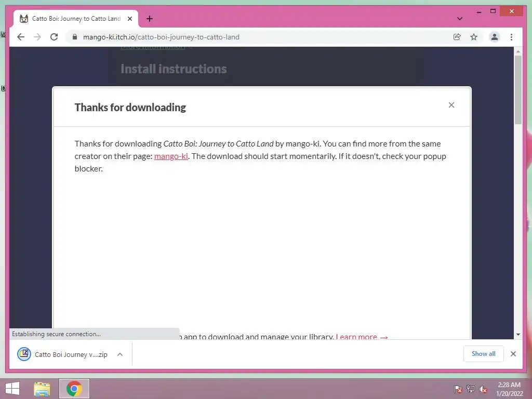Open the Chrome profile menu
The height and width of the screenshot is (399, 532).
[495, 37]
